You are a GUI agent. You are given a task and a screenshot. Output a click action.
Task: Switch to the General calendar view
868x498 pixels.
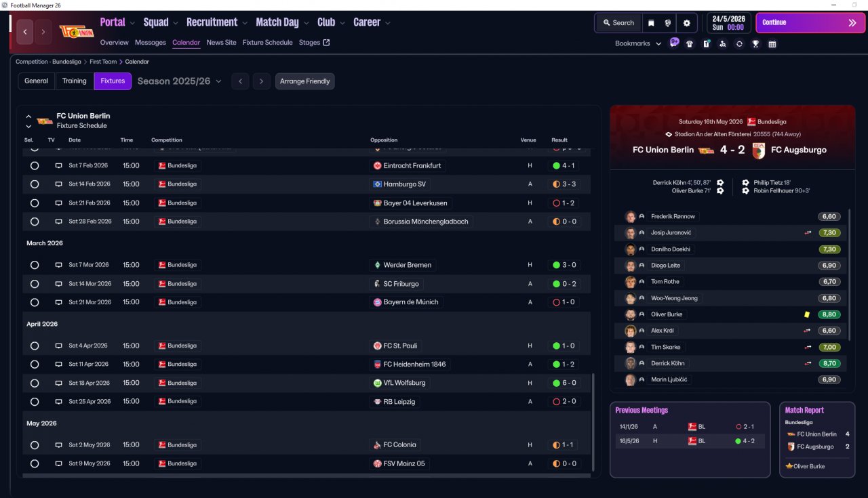[37, 81]
